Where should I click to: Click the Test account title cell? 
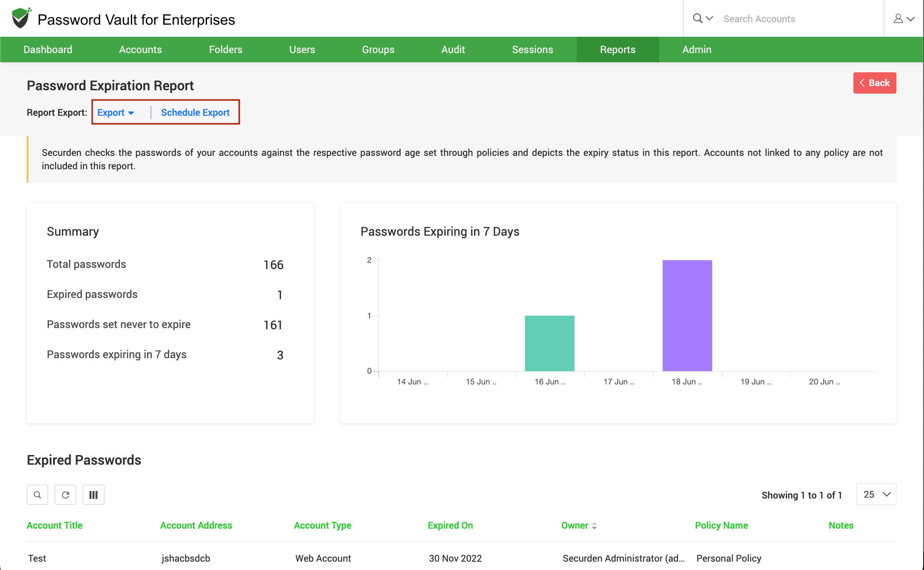click(x=37, y=558)
